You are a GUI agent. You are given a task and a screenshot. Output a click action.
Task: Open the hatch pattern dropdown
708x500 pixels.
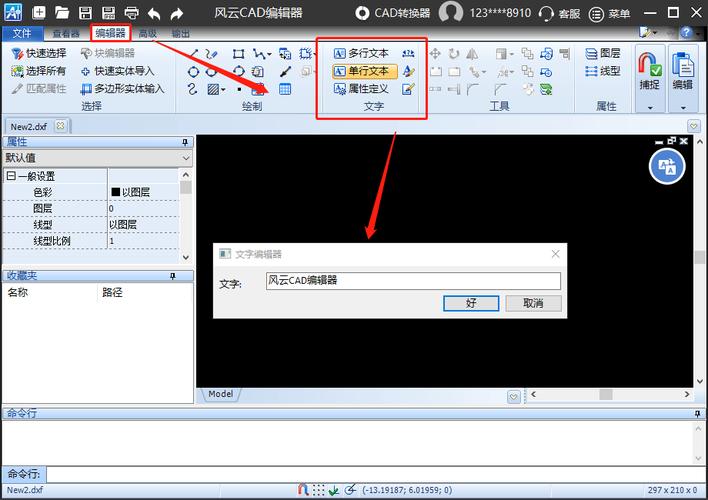click(223, 89)
